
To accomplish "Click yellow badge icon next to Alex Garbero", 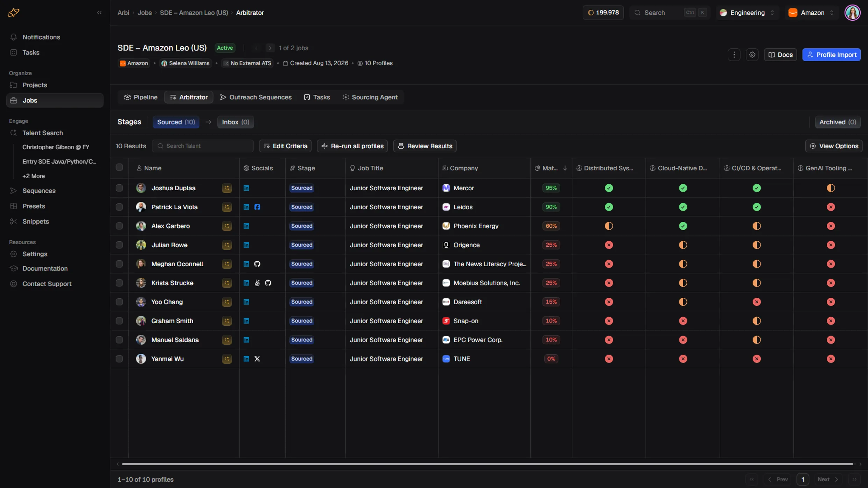I will click(x=227, y=226).
